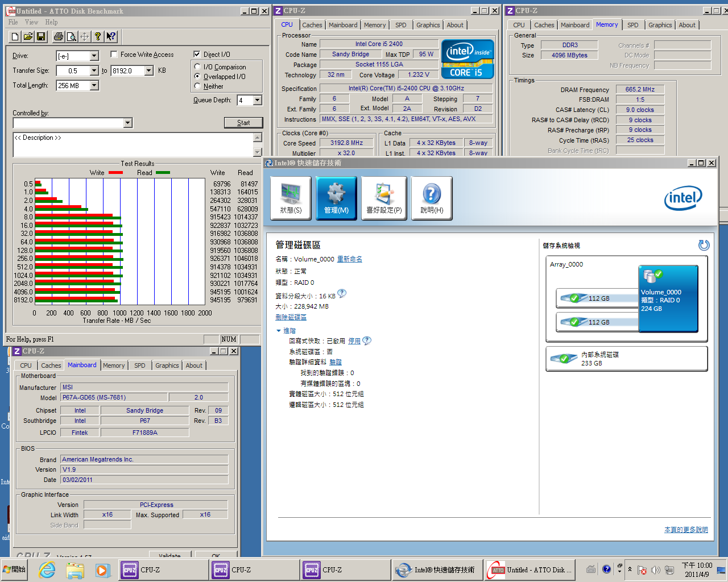Activate the context help arrow-question icon
The width and height of the screenshot is (728, 582).
click(x=111, y=36)
